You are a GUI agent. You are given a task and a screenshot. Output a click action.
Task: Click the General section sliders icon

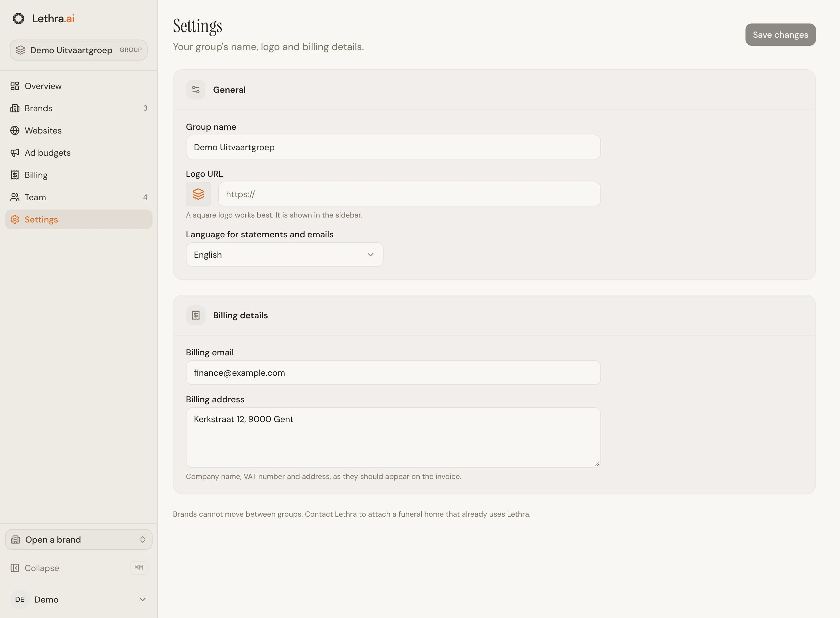(x=195, y=90)
